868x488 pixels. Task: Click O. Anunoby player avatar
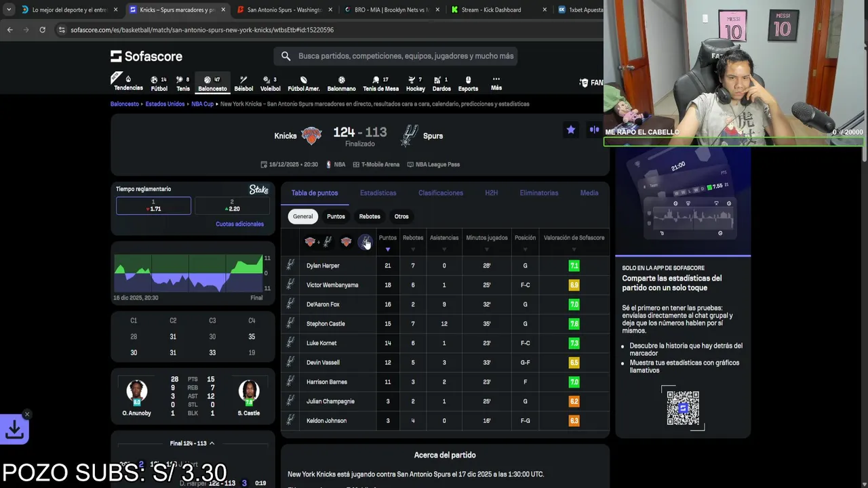tap(136, 391)
